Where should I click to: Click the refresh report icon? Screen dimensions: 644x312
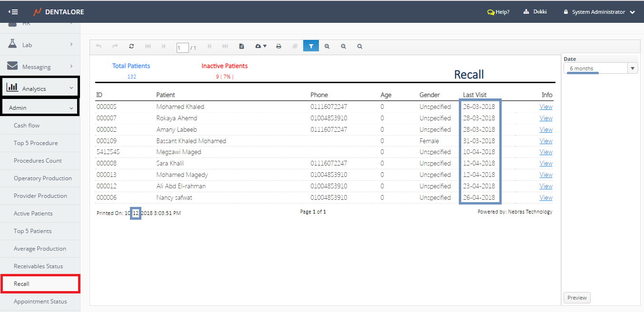131,47
